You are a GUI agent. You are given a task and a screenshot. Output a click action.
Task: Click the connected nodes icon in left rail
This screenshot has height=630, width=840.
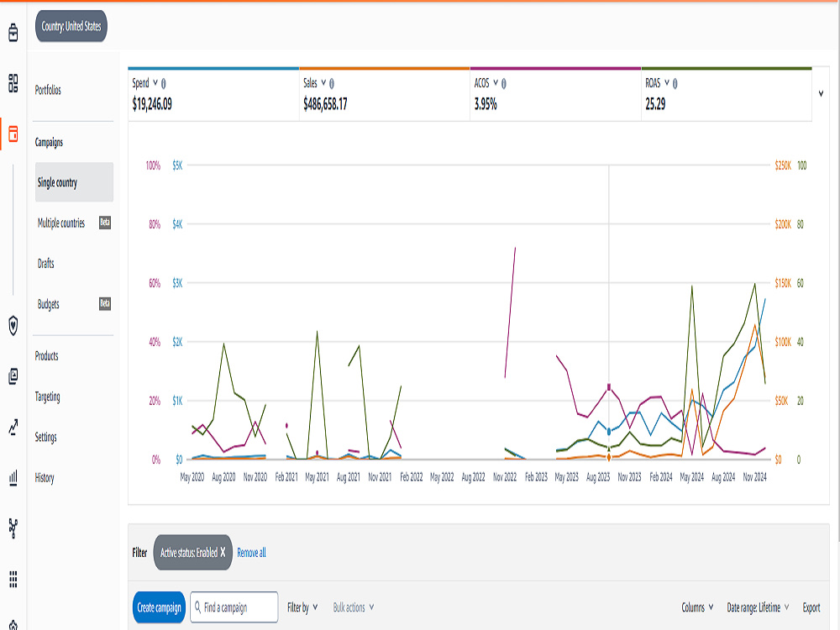(x=13, y=528)
